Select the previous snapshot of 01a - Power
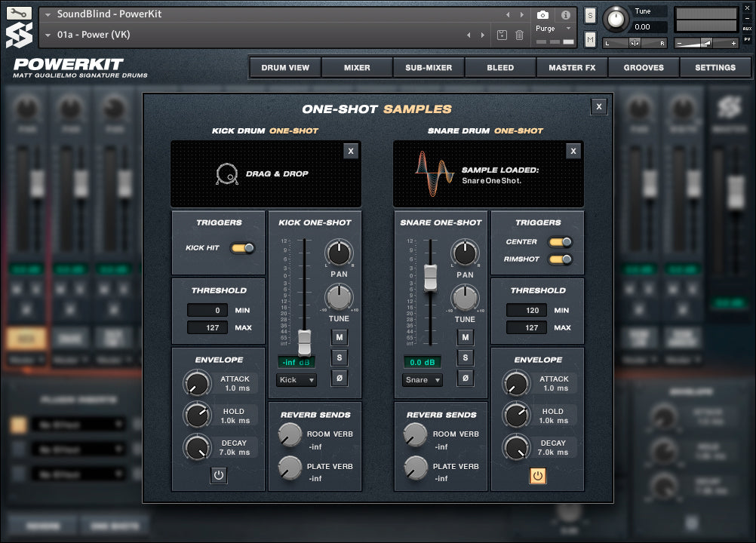This screenshot has width=756, height=543. click(469, 35)
